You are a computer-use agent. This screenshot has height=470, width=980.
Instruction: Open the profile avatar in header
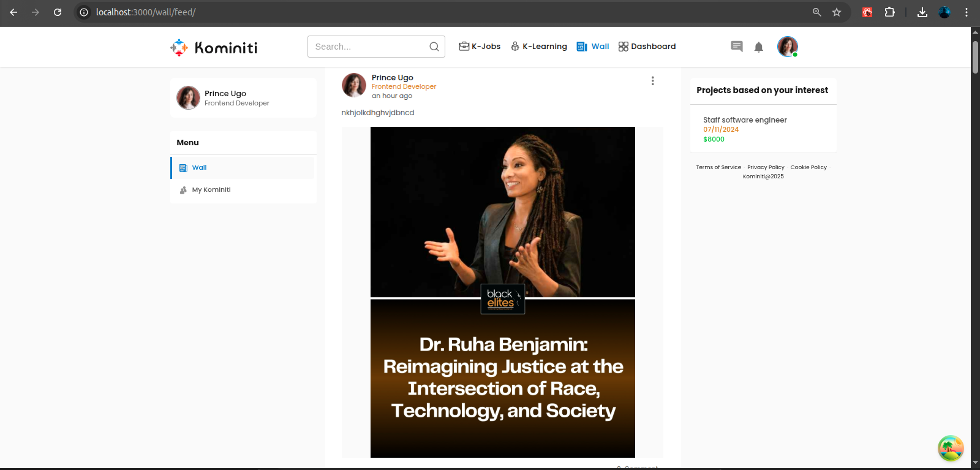pos(787,47)
